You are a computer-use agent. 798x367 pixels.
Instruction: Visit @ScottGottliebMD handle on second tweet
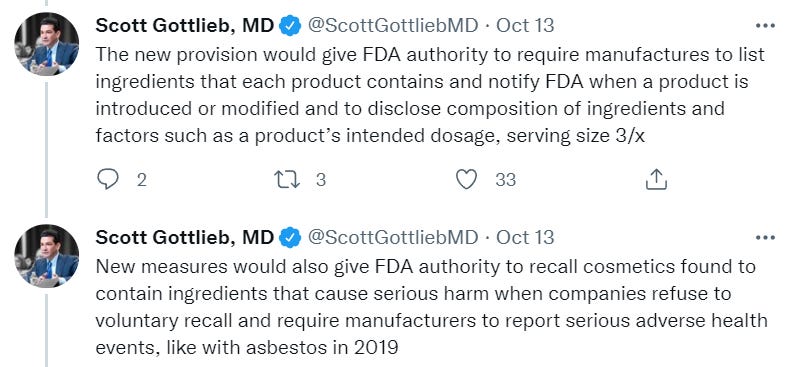coord(393,237)
